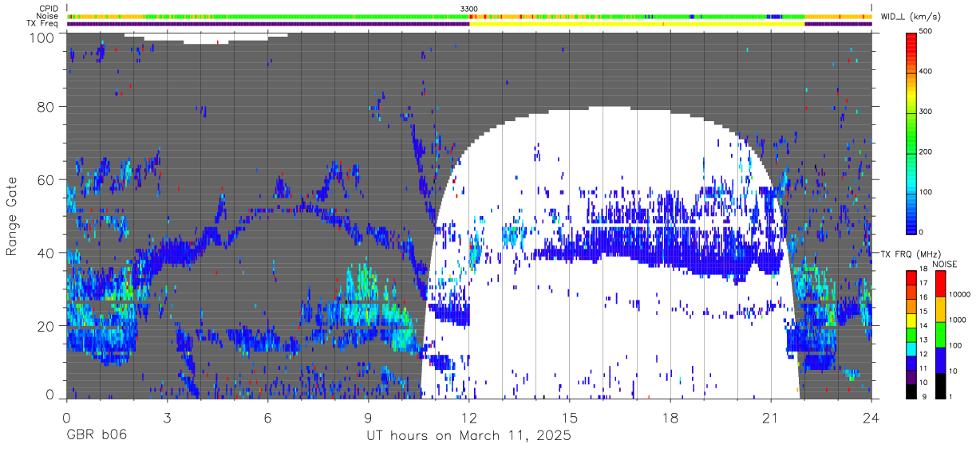980x452 pixels.
Task: Click the 'Range Gate' y-axis title
Action: coord(12,216)
